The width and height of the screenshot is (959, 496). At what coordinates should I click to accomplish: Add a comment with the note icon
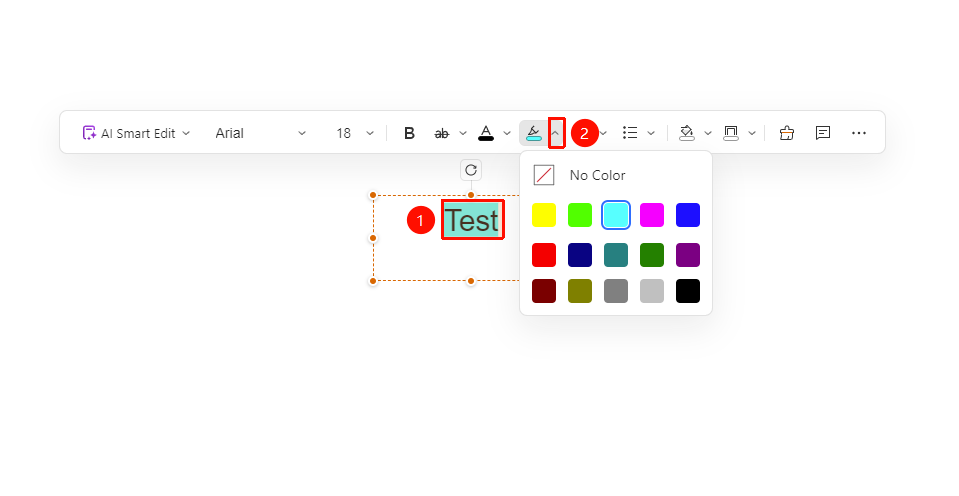tap(823, 133)
